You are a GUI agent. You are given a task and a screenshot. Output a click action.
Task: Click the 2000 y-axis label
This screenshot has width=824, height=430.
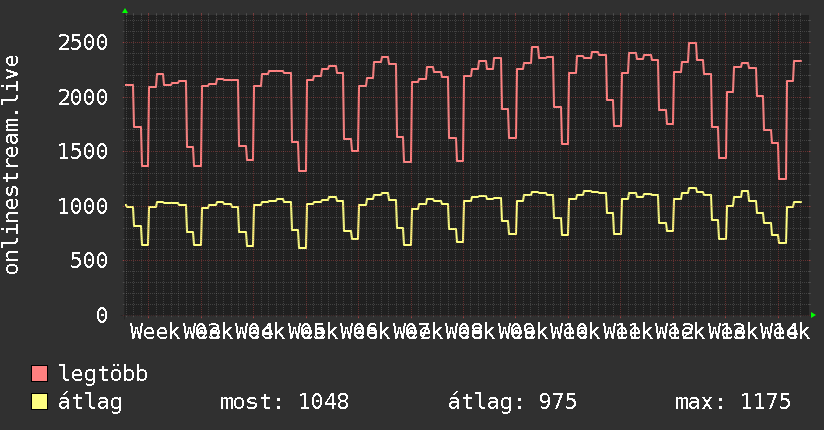tap(83, 97)
